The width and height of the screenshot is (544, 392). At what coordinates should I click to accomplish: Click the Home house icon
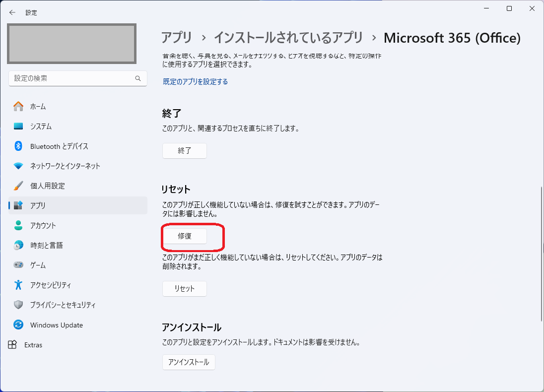pyautogui.click(x=18, y=107)
